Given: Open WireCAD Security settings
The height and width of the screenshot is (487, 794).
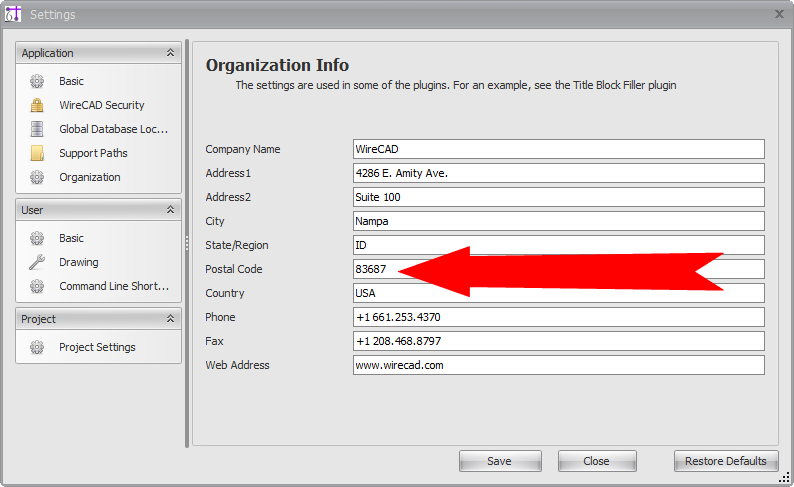Looking at the screenshot, I should [x=102, y=105].
